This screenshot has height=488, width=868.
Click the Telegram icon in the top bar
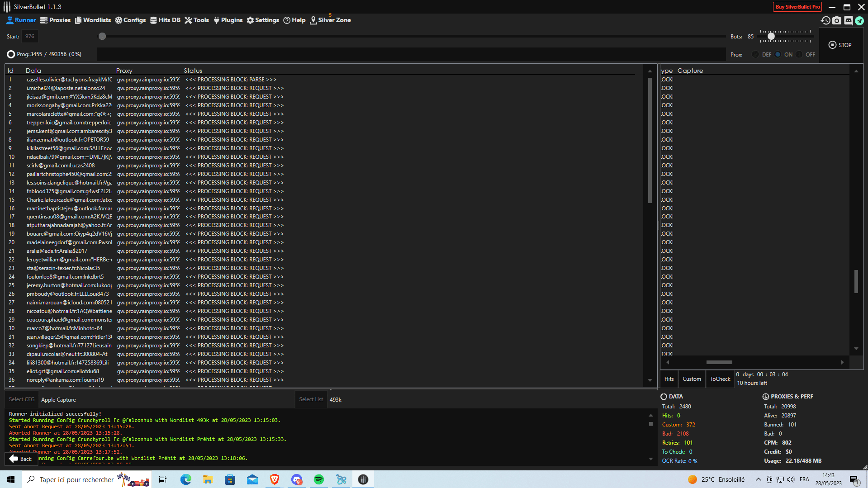pos(859,20)
